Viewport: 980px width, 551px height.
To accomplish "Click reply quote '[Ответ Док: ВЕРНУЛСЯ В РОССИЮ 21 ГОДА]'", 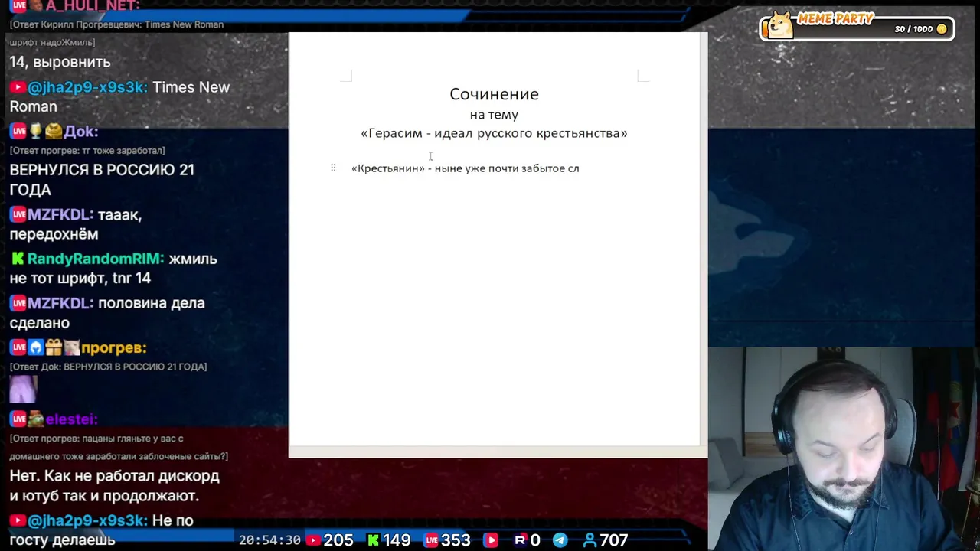I will tap(108, 367).
